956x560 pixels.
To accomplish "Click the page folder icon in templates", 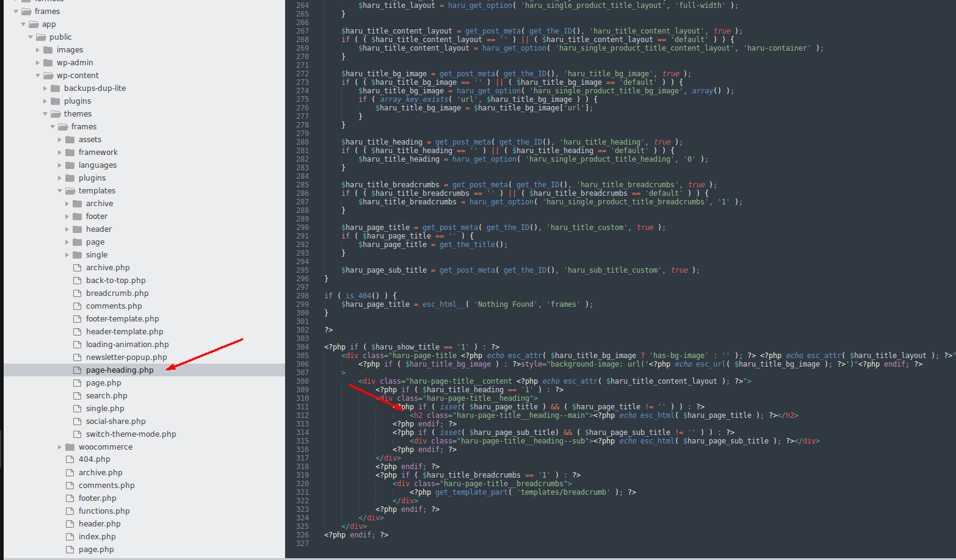I will [78, 242].
